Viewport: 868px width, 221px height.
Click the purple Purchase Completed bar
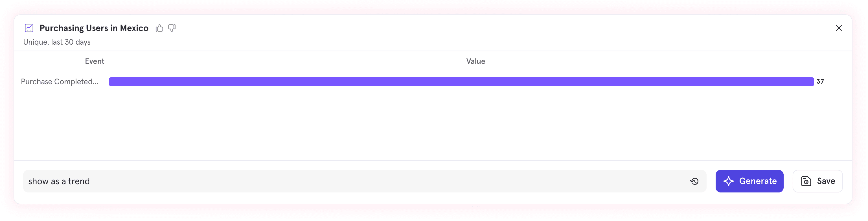(x=461, y=82)
